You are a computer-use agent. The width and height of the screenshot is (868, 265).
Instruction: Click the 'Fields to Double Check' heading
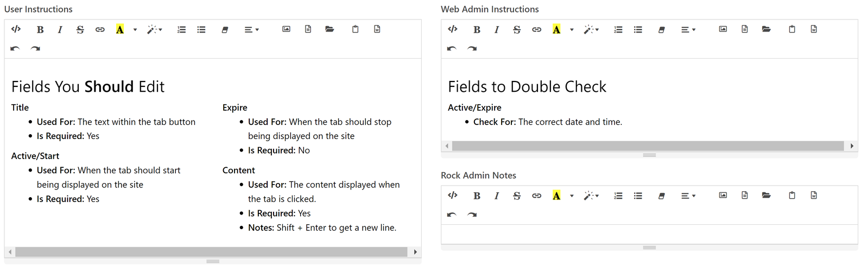[x=527, y=87]
